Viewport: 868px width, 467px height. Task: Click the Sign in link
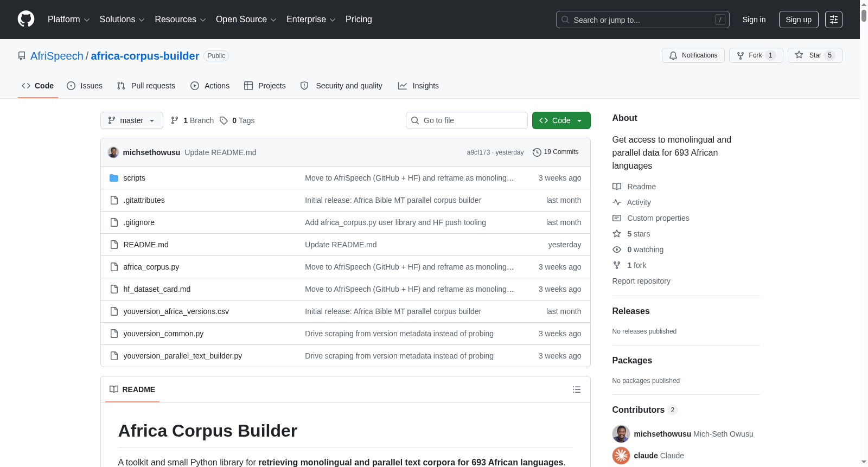pyautogui.click(x=754, y=20)
